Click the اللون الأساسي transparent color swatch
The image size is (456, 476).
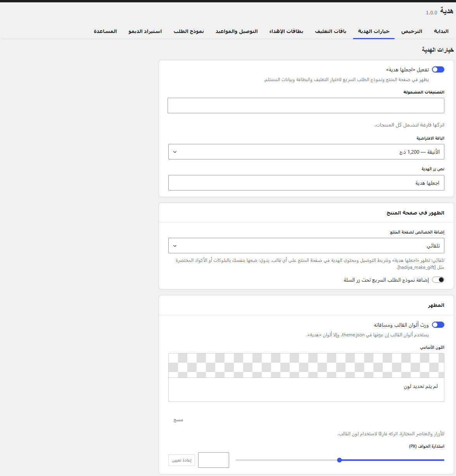click(306, 365)
